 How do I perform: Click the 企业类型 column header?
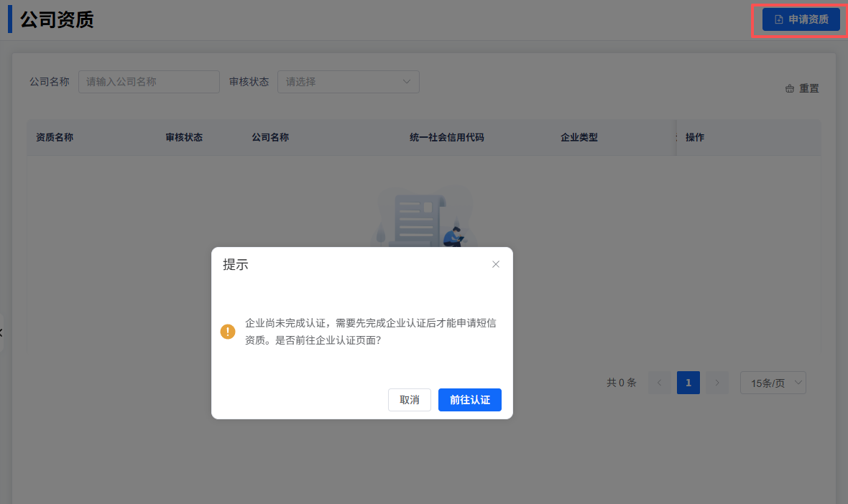point(579,137)
